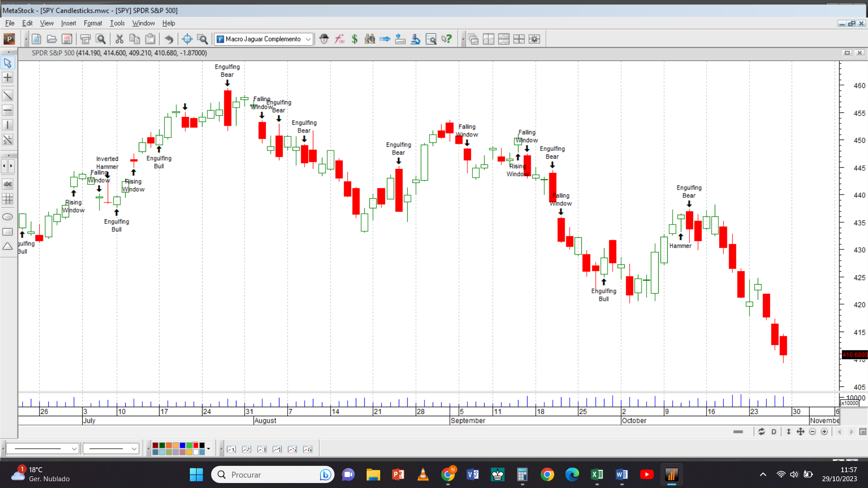Select the ellipse drawing tool

coord(8,217)
